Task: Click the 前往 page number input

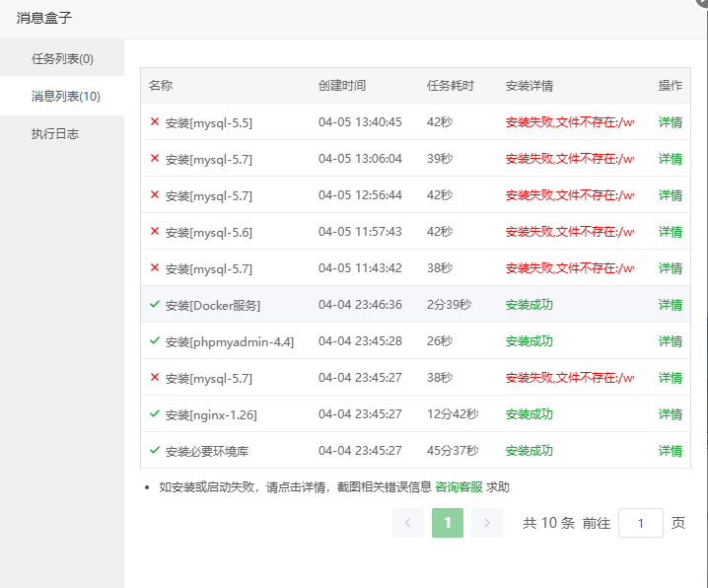Action: coord(641,523)
